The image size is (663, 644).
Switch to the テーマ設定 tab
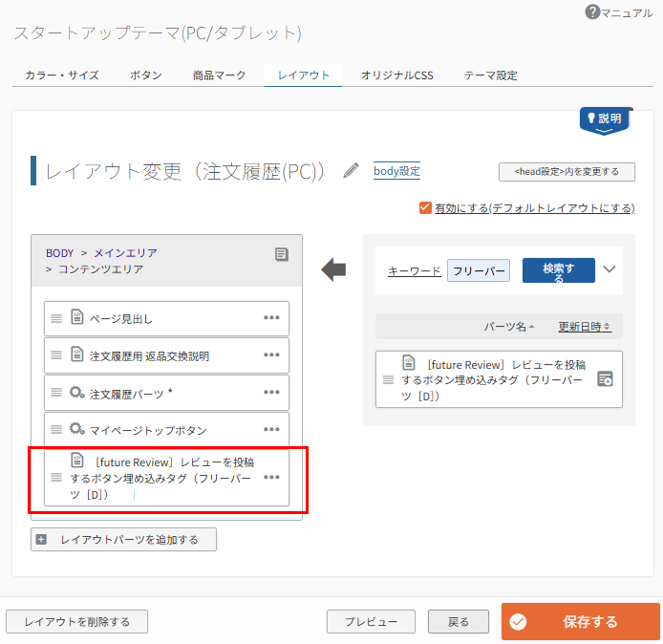pos(490,75)
